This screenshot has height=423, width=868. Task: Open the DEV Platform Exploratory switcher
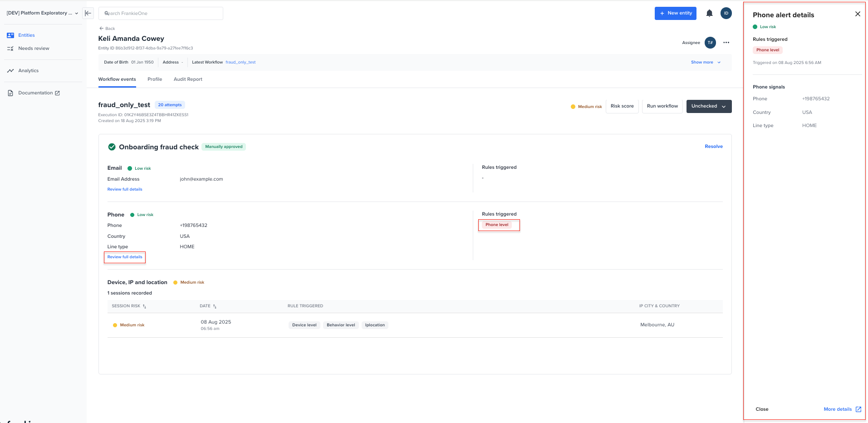[x=42, y=13]
